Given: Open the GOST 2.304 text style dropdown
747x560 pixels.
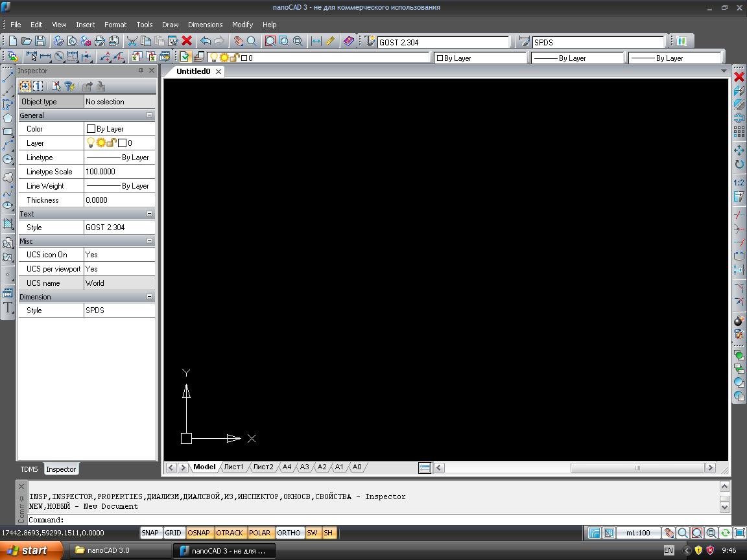Looking at the screenshot, I should click(x=444, y=42).
